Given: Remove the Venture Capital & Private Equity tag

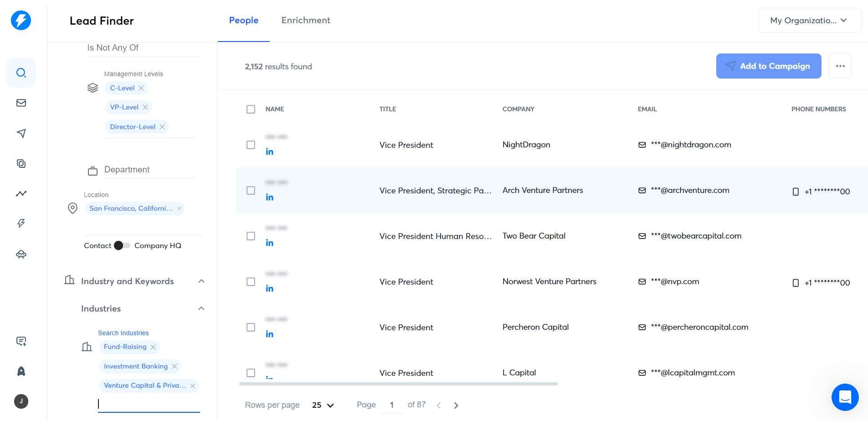Looking at the screenshot, I should click(193, 386).
